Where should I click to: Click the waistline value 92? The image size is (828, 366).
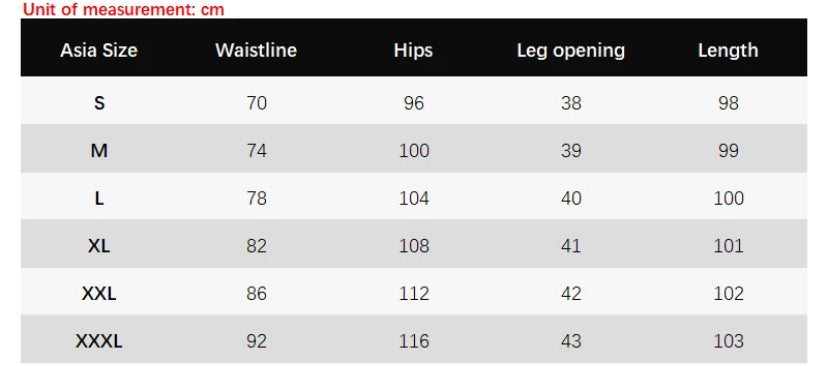point(257,341)
